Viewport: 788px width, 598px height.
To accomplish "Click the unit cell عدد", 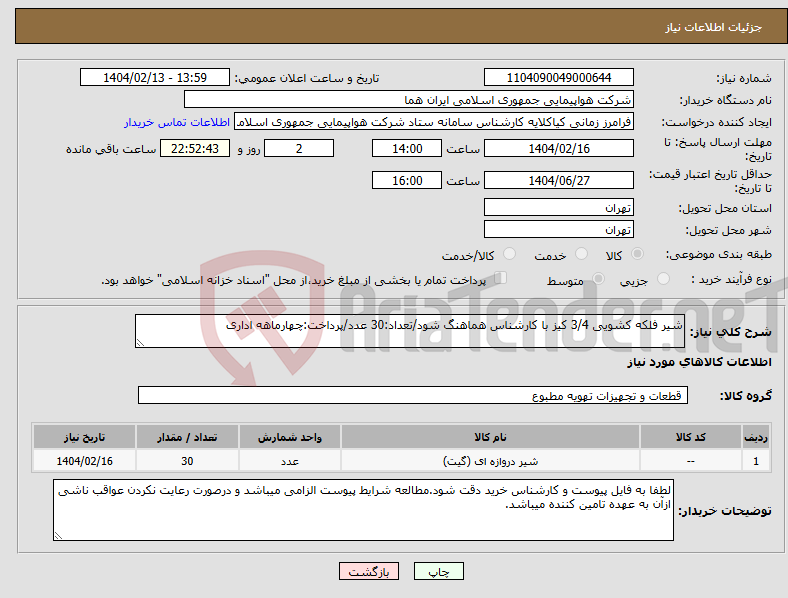I will 290,461.
